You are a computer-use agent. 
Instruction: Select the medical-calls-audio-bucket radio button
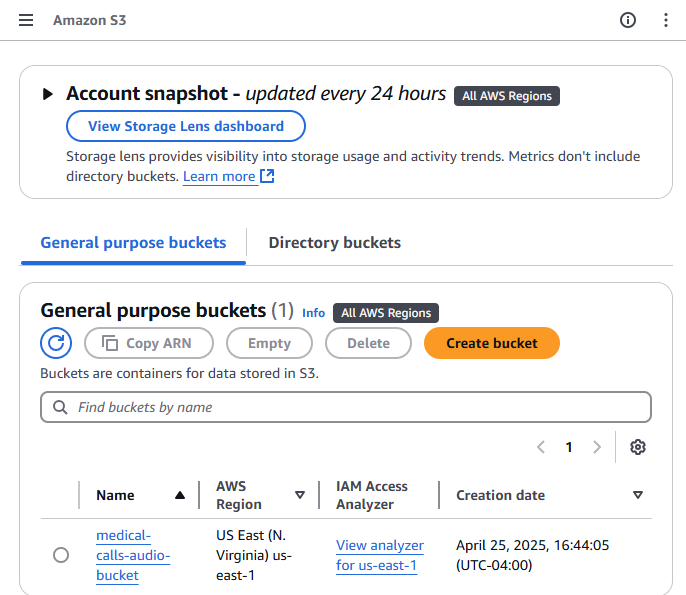[61, 555]
